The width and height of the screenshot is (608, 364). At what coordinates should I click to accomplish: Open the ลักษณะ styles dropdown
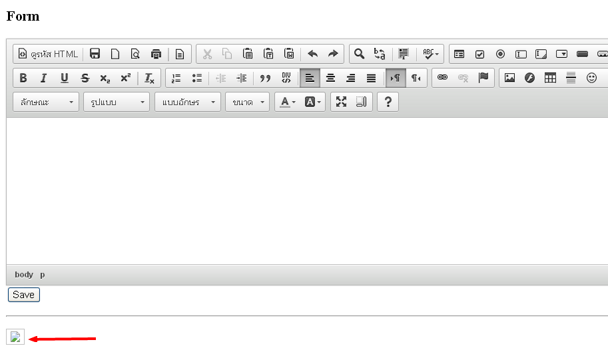click(x=46, y=102)
